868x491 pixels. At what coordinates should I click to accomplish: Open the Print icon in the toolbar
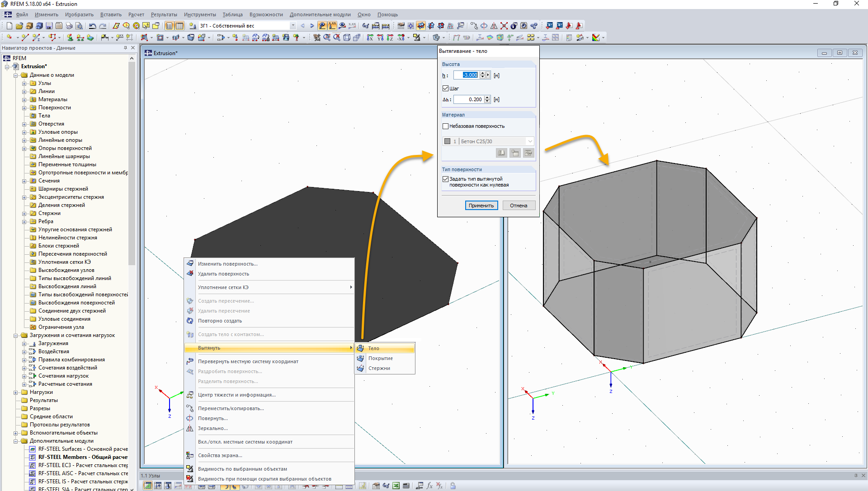(69, 26)
